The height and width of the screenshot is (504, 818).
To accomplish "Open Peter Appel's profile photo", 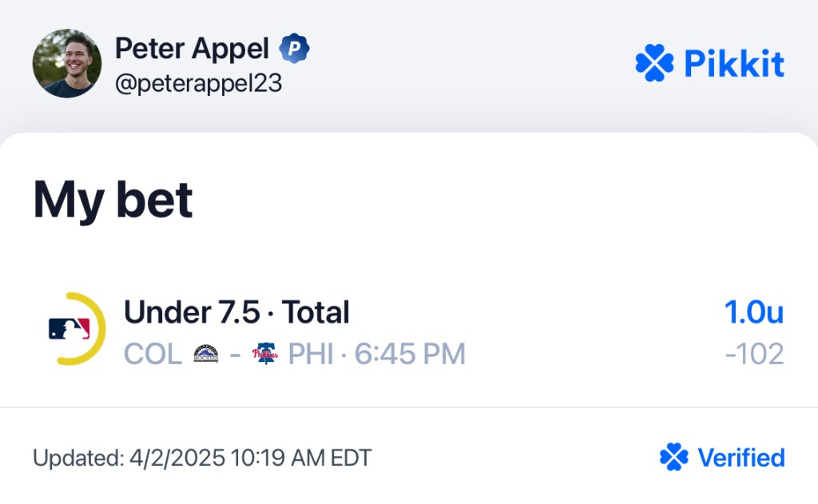I will coord(67,64).
